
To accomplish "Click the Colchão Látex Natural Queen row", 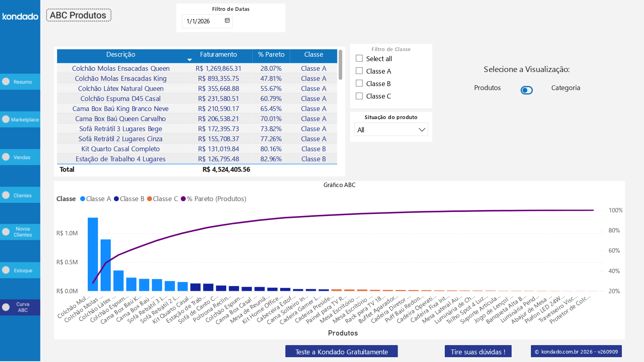I will click(x=197, y=88).
